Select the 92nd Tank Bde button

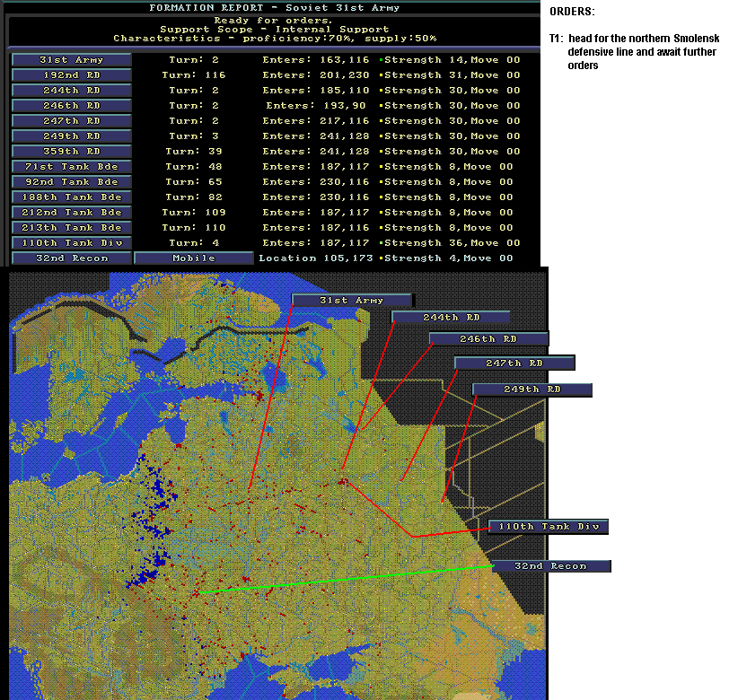pos(72,182)
